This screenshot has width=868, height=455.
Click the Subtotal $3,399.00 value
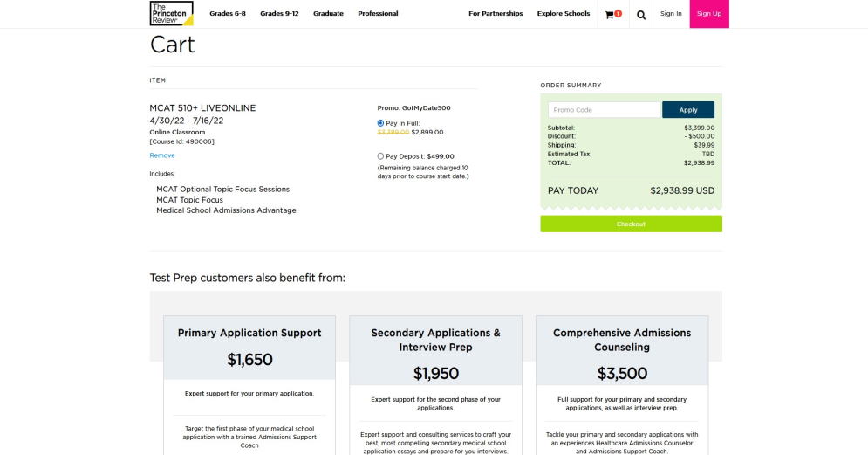click(699, 128)
